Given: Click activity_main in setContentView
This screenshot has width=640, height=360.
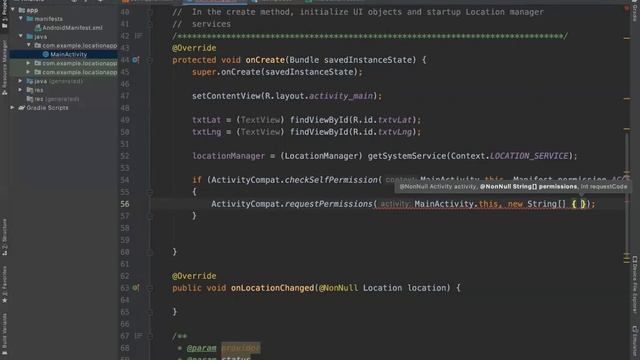Looking at the screenshot, I should click(x=341, y=96).
